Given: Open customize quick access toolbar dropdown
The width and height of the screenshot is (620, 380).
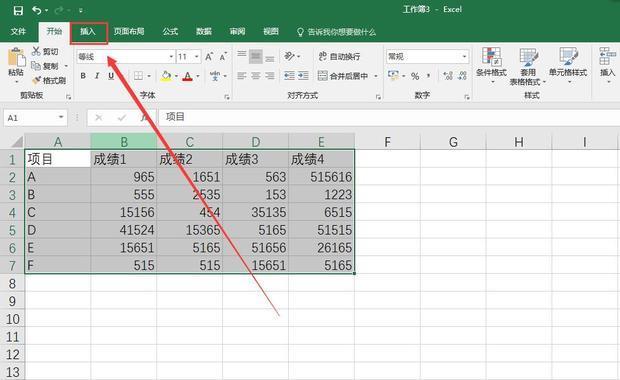Looking at the screenshot, I should pos(81,11).
